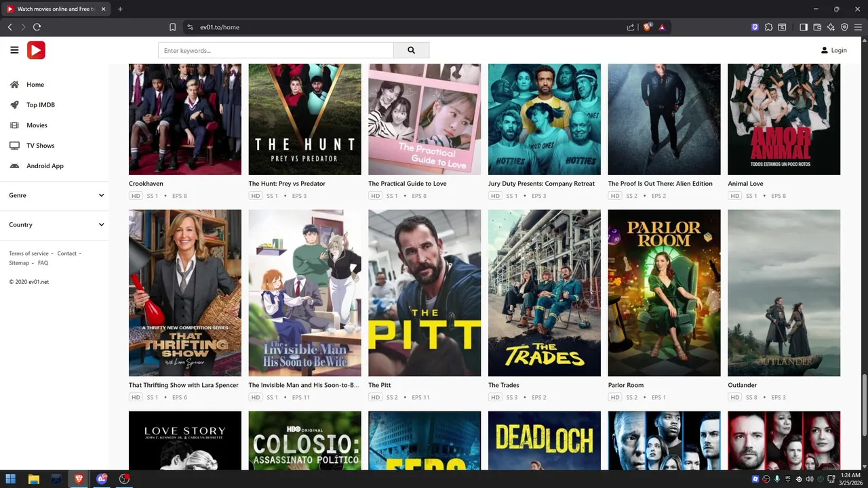Open a new tab with plus button
The height and width of the screenshot is (488, 868).
point(120,9)
